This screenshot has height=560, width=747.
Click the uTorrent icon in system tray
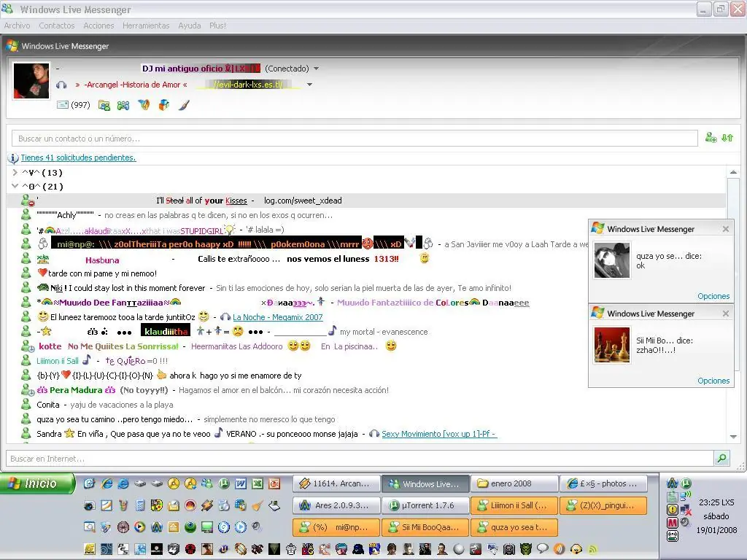pos(685,483)
